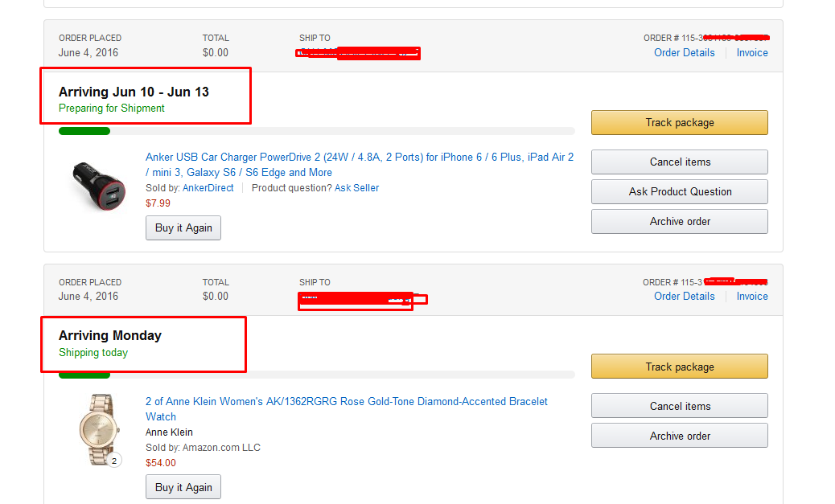Buy the Anker car charger again
835x504 pixels.
[183, 228]
